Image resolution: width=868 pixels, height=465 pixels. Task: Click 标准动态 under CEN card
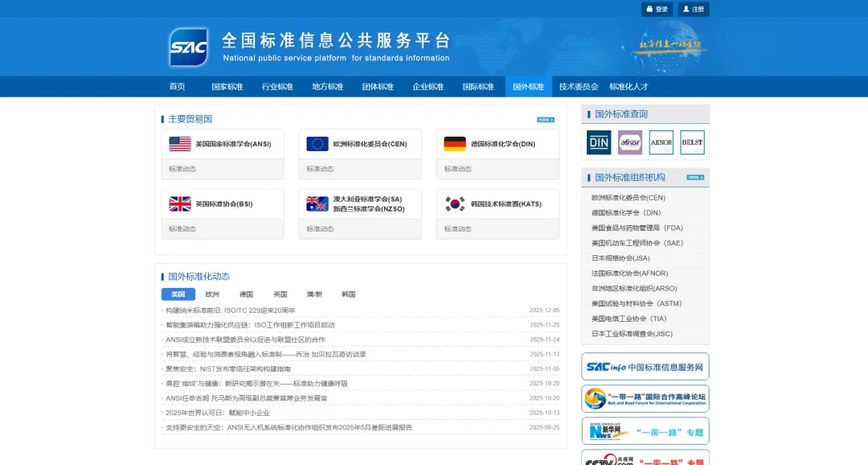pyautogui.click(x=320, y=169)
